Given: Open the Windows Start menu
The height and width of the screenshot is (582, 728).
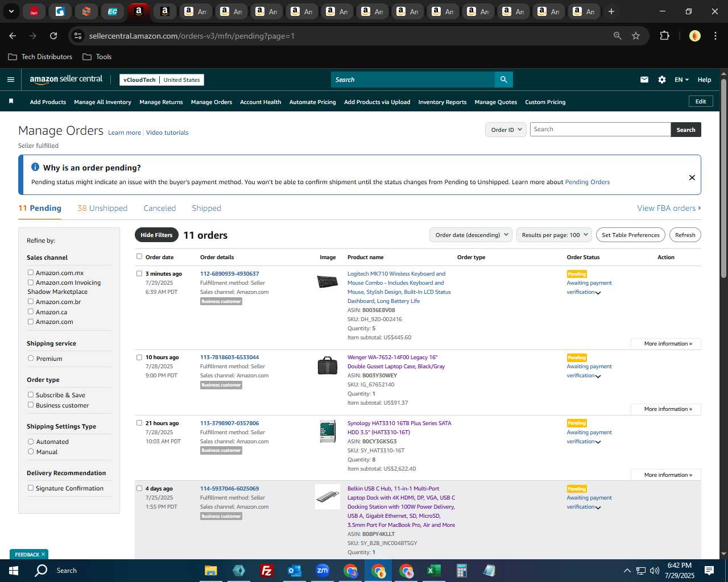Looking at the screenshot, I should click(14, 571).
